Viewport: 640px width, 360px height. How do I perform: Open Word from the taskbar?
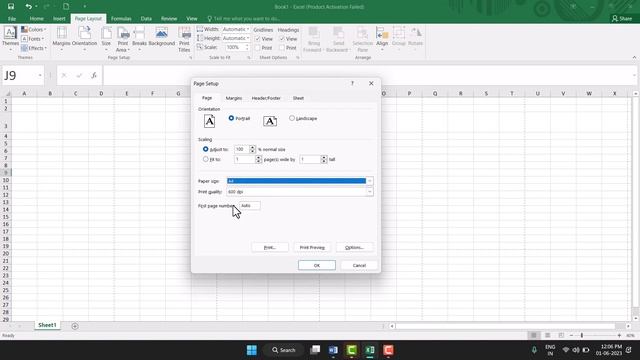point(333,350)
